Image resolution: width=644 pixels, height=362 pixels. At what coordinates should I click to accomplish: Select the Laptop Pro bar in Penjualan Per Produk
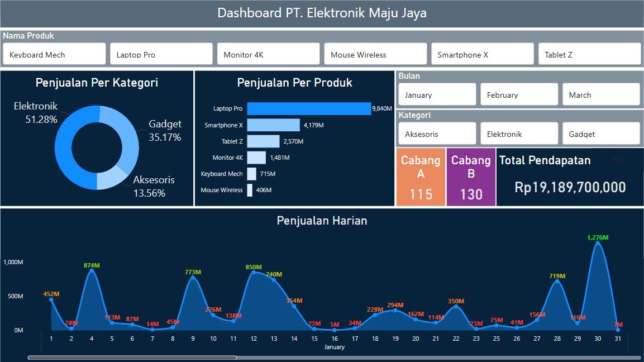coord(307,108)
